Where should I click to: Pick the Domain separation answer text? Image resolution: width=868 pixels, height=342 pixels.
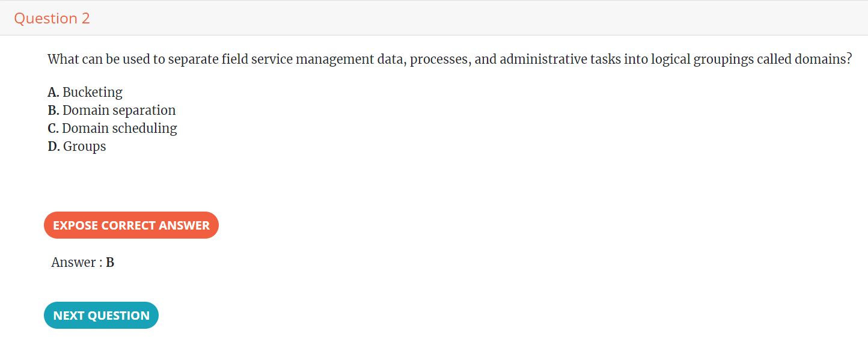119,110
